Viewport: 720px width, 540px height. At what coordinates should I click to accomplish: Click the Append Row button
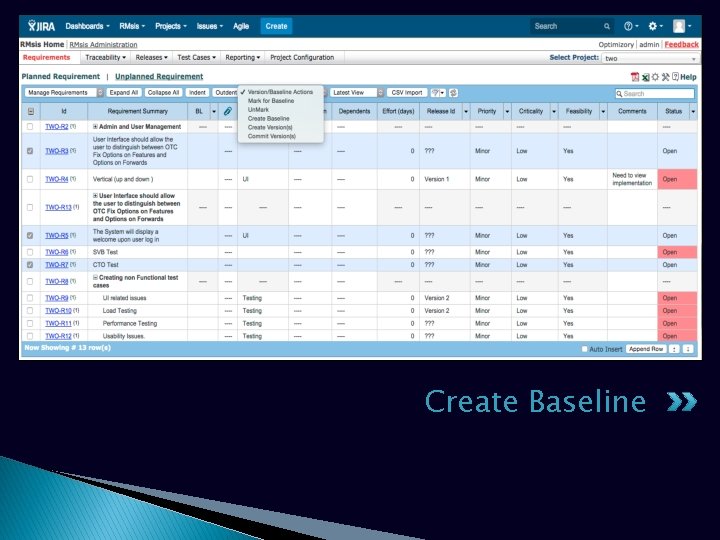(x=646, y=349)
